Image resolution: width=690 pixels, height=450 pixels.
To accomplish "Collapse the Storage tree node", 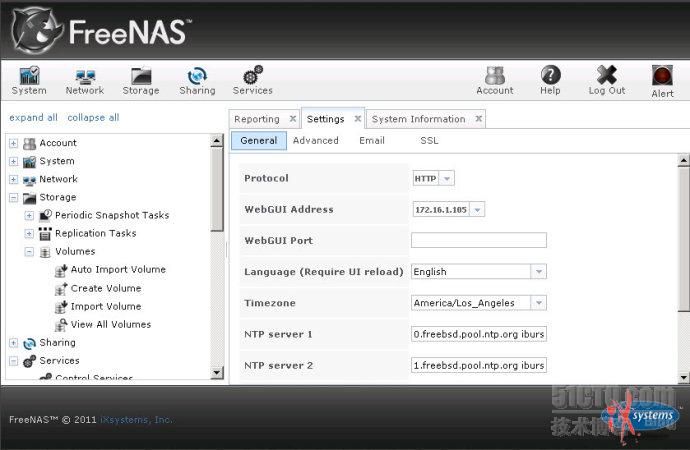I will tap(14, 198).
